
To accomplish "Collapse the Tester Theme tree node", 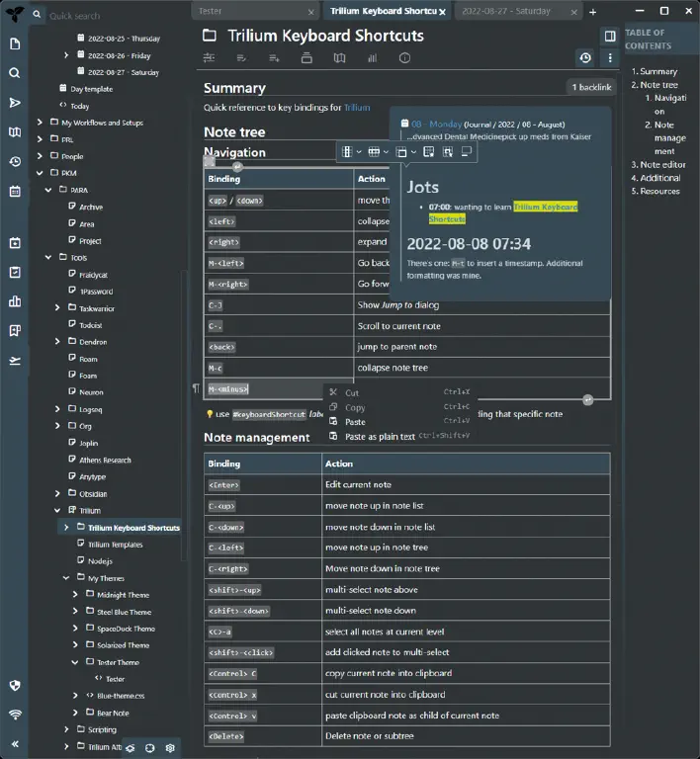I will [x=75, y=662].
